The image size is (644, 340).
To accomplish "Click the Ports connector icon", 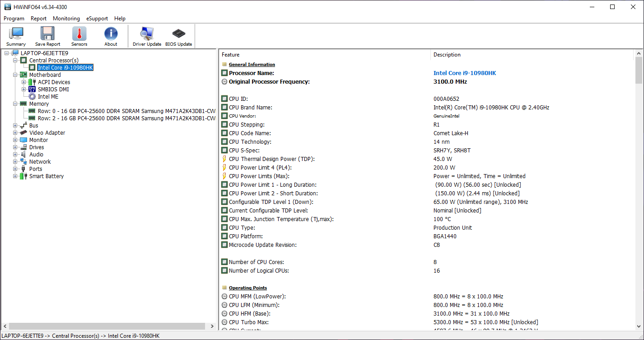I will (x=24, y=169).
